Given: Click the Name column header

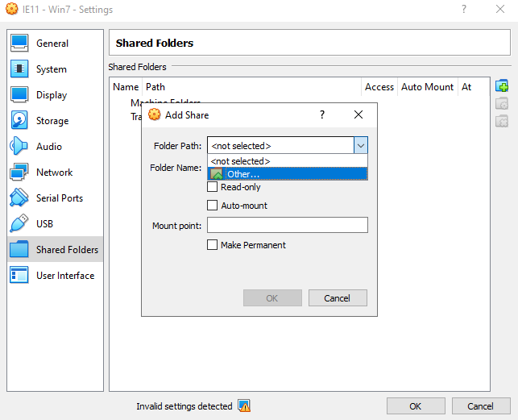Looking at the screenshot, I should click(x=126, y=86).
